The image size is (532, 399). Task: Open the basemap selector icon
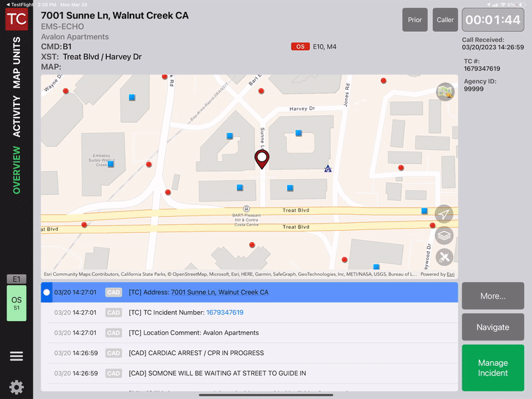coord(444,92)
